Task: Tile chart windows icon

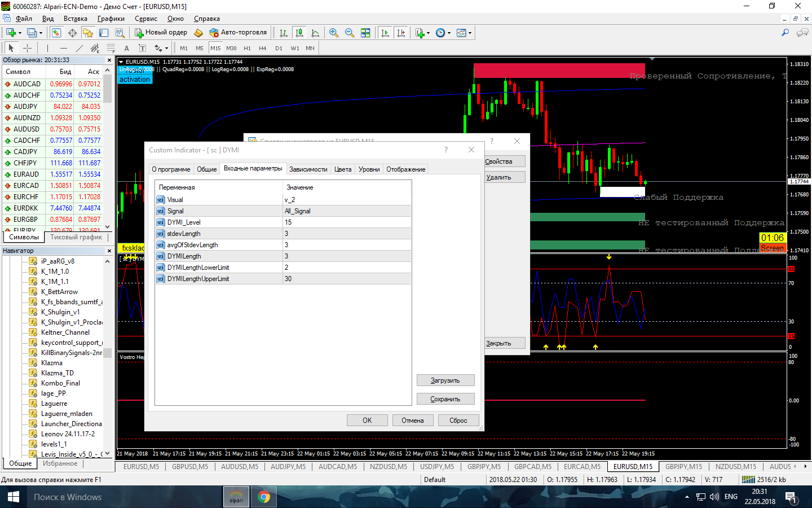Action: coord(365,33)
